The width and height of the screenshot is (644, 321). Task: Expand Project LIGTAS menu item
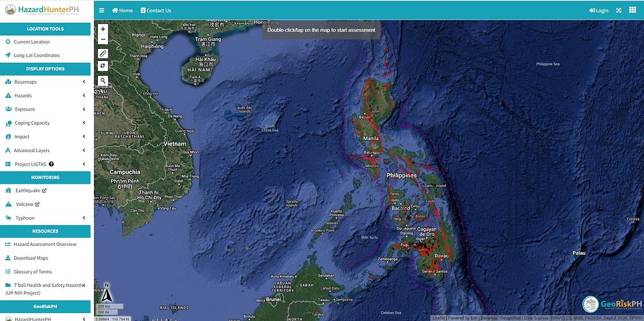(x=45, y=164)
